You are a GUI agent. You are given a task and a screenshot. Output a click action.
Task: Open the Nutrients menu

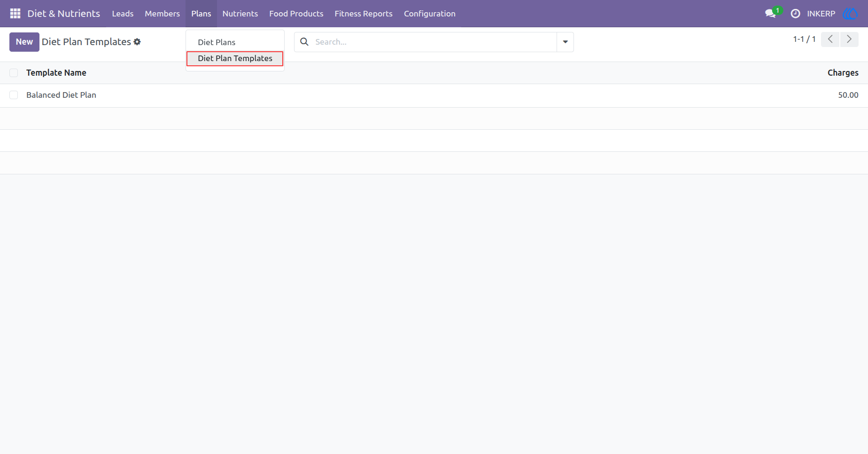pyautogui.click(x=240, y=14)
